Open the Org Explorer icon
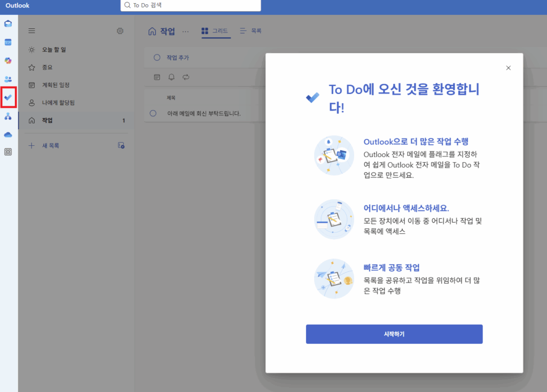This screenshot has height=392, width=547. (x=8, y=116)
